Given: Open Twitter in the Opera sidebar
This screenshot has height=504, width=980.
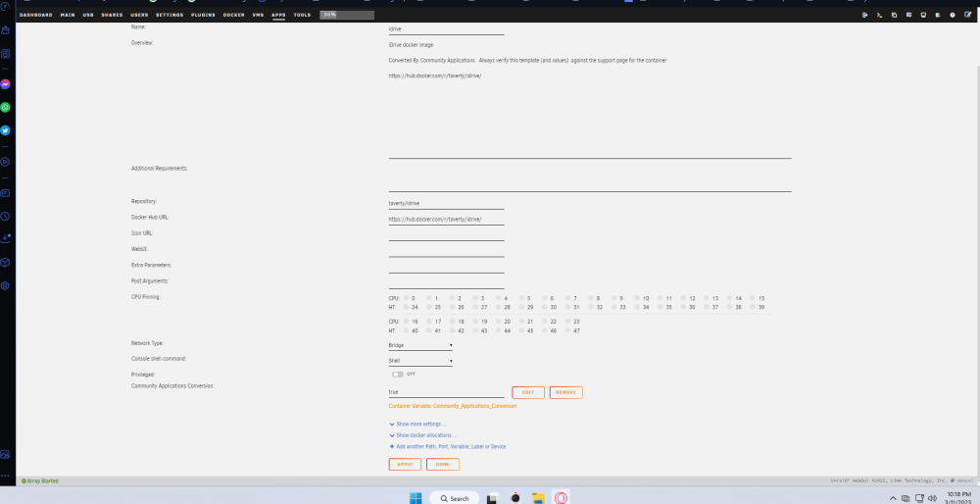Looking at the screenshot, I should pos(5,130).
